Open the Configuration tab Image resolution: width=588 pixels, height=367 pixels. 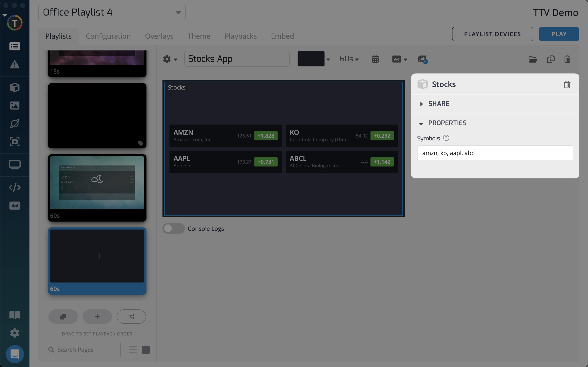click(x=108, y=36)
